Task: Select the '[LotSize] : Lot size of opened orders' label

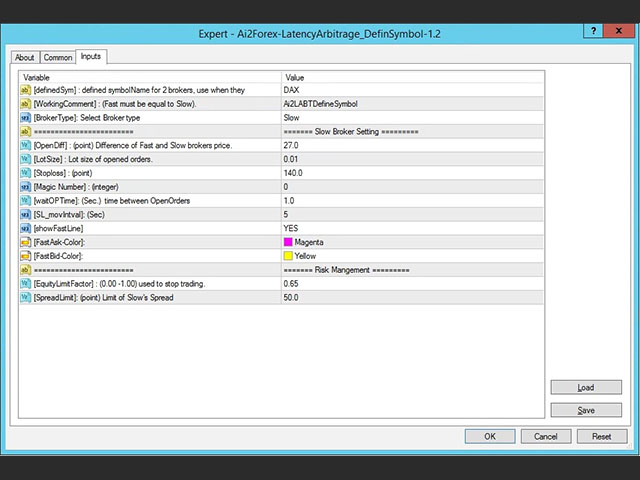Action: tap(93, 159)
